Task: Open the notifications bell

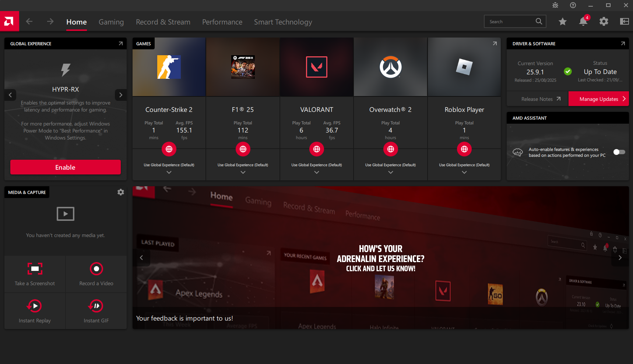Action: click(x=583, y=21)
